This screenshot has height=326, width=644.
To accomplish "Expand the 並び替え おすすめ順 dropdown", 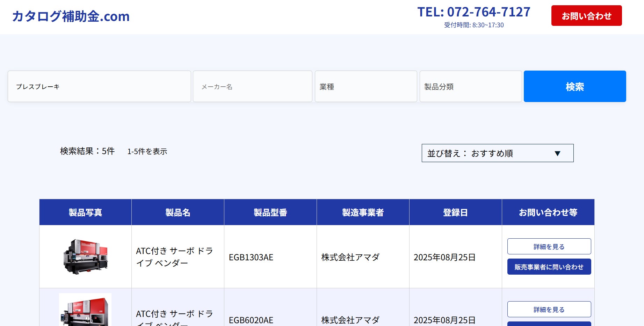I will (498, 153).
